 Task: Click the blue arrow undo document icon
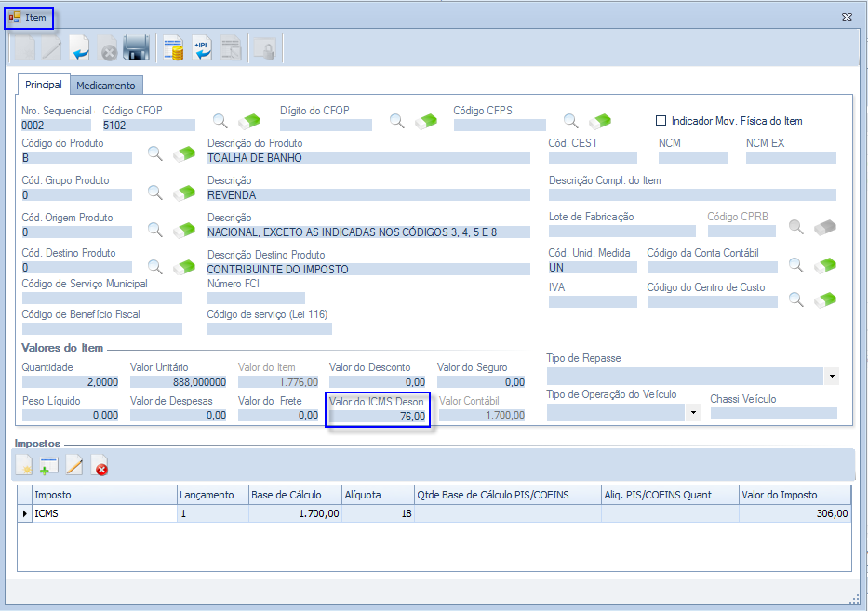(x=79, y=48)
